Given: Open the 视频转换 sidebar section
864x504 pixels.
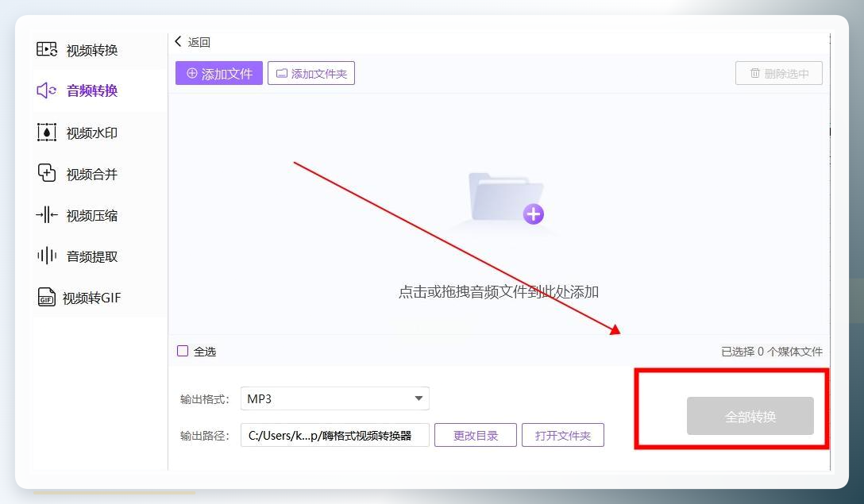Looking at the screenshot, I should tap(99, 49).
